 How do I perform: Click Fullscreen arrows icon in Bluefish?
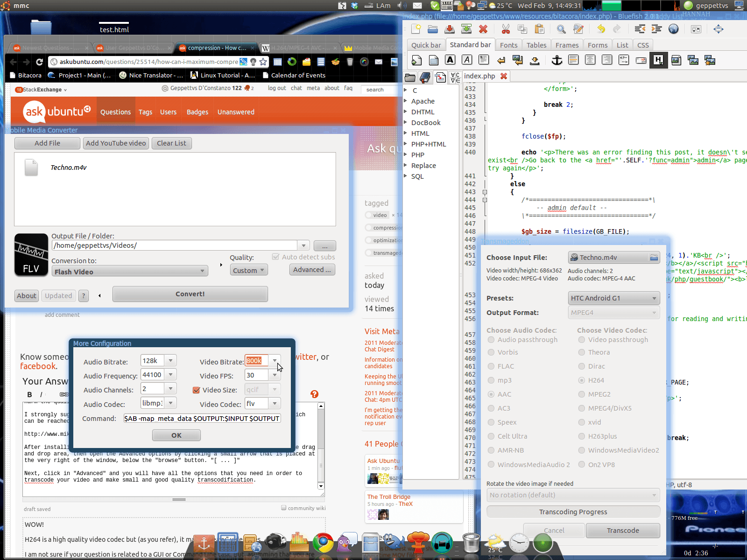click(x=718, y=29)
